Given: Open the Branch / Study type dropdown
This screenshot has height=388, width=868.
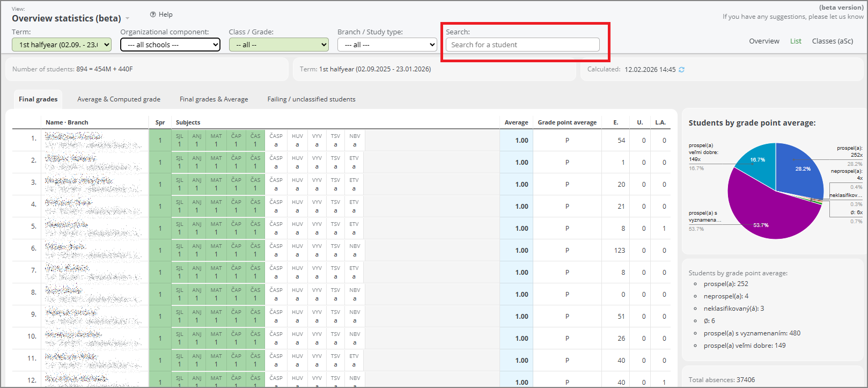Looking at the screenshot, I should point(387,45).
